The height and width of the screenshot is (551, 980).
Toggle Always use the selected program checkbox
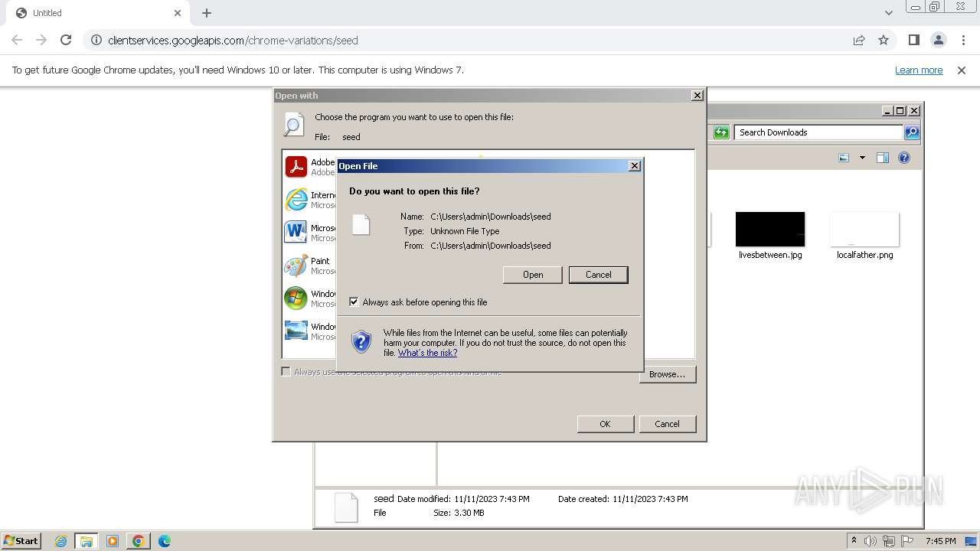[286, 371]
